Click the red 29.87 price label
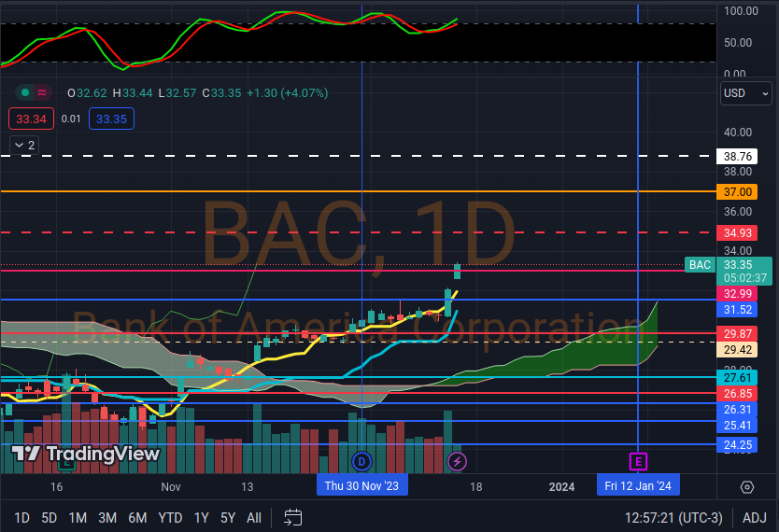The image size is (779, 532). pyautogui.click(x=737, y=333)
